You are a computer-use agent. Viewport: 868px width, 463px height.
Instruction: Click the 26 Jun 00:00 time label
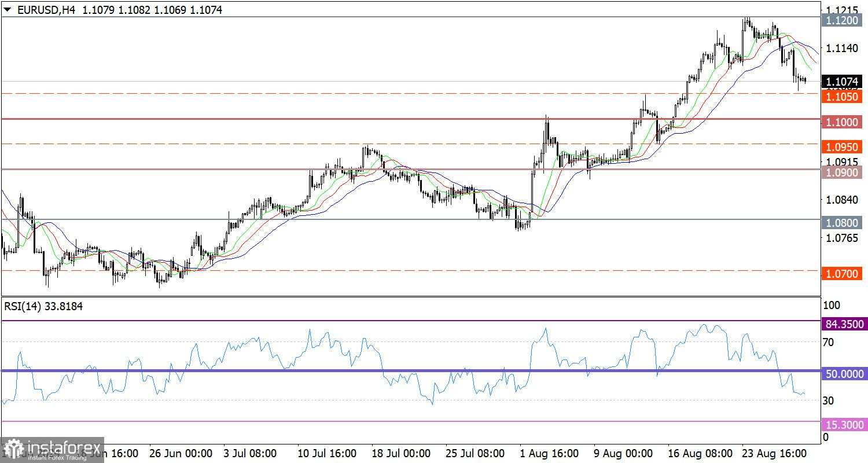click(181, 453)
